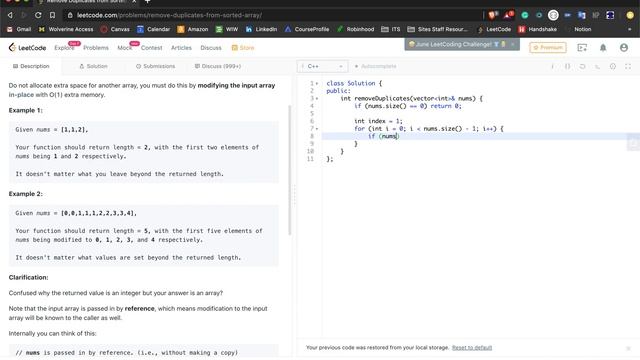Click 'Example 2:' heading text
640x360 pixels.
[x=26, y=194]
